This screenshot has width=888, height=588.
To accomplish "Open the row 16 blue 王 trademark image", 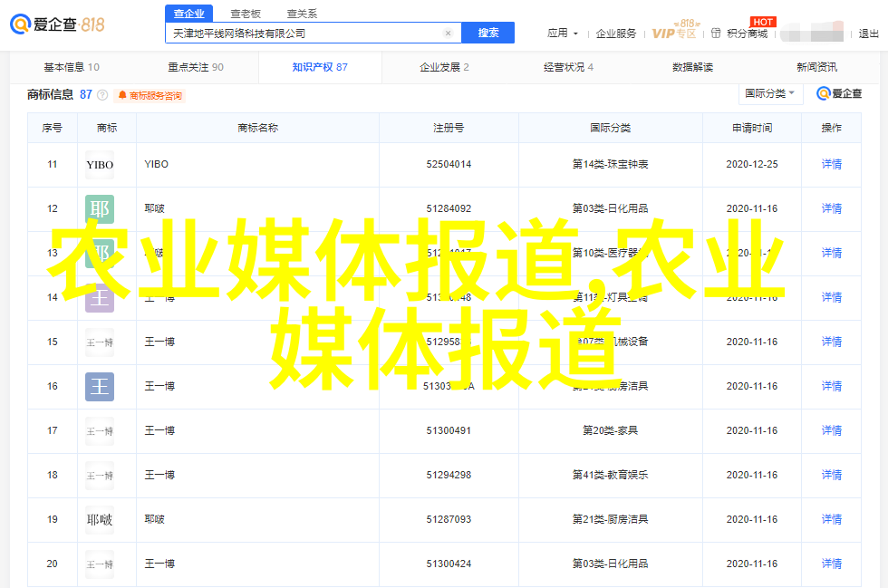I will (x=100, y=387).
